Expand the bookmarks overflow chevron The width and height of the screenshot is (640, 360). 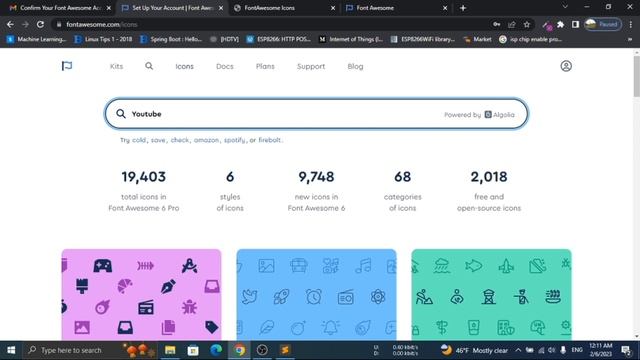pos(630,39)
